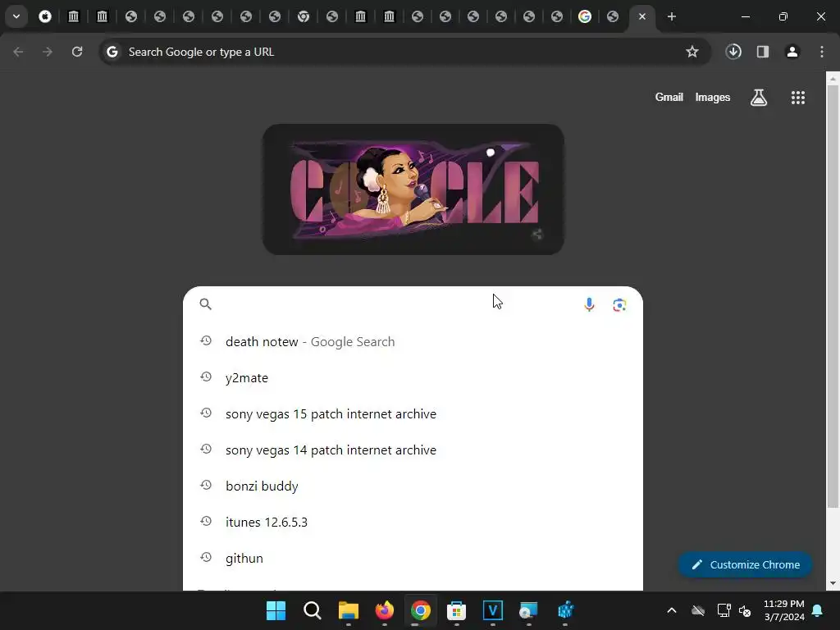Screen dimensions: 840x630
Task: Open Windows taskbar Search
Action: pyautogui.click(x=313, y=610)
